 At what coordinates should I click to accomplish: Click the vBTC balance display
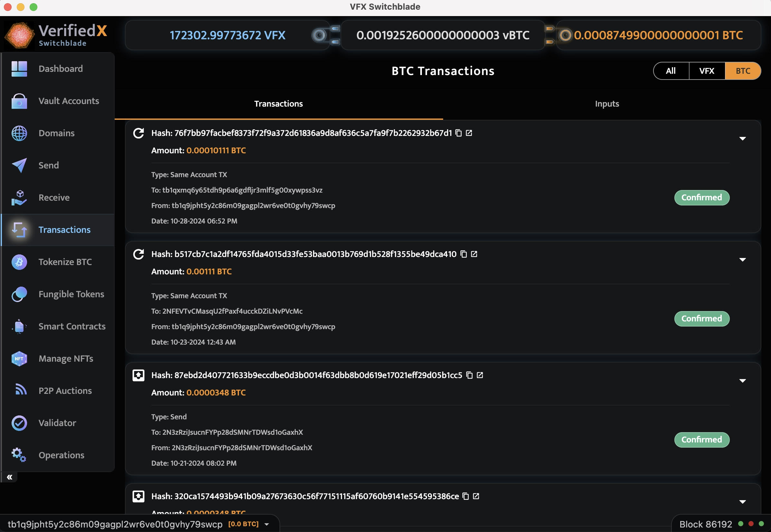click(443, 35)
